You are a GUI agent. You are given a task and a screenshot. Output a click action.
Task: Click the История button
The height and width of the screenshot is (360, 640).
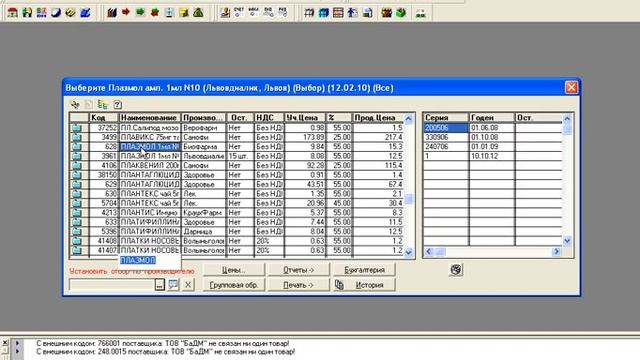364,285
